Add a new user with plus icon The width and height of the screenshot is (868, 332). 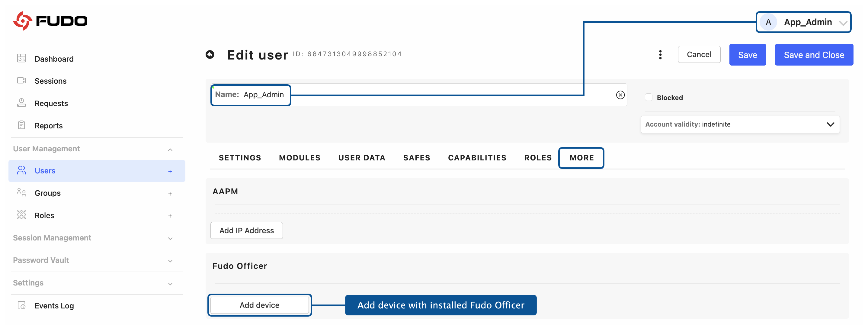170,172
